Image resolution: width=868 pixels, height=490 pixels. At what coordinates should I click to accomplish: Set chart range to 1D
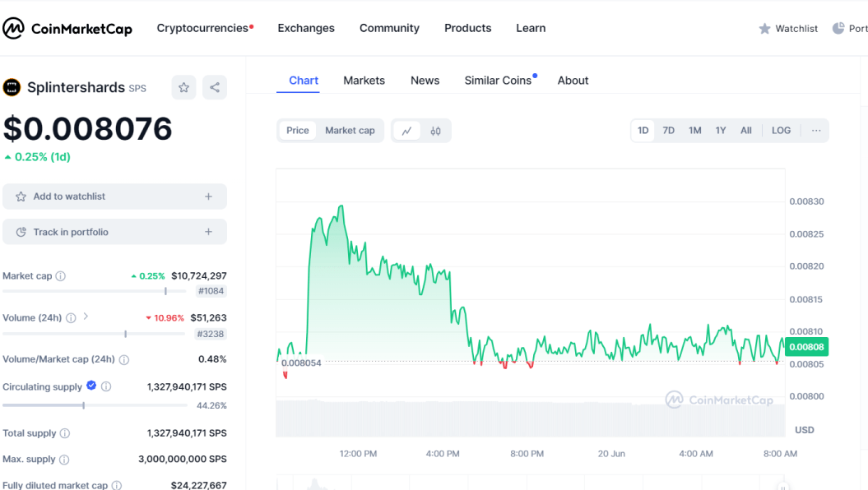(x=643, y=131)
